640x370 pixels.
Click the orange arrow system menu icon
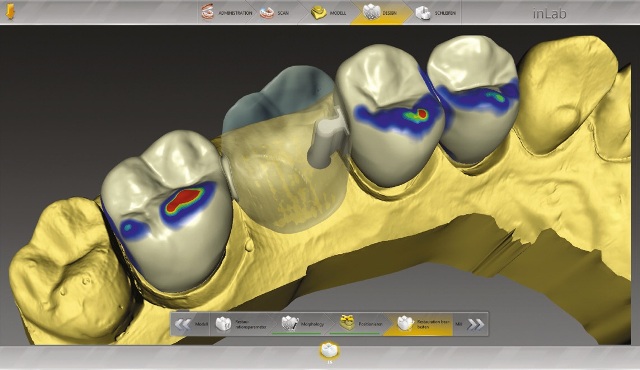click(10, 12)
